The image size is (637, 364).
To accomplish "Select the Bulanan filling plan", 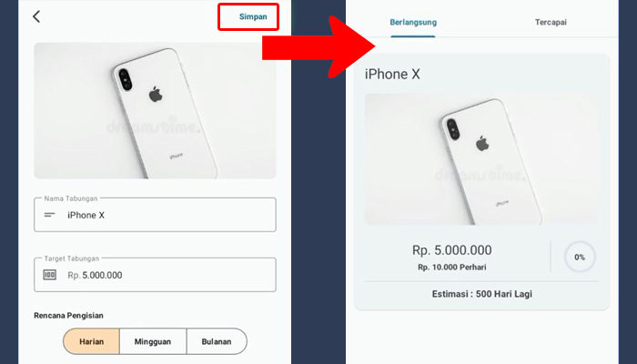I will click(217, 341).
